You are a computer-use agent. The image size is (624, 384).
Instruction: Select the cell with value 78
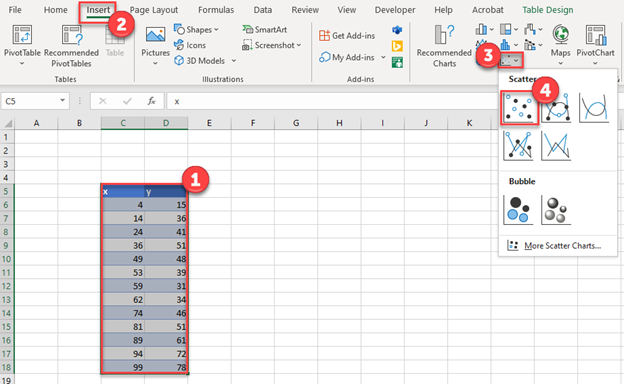pyautogui.click(x=166, y=367)
